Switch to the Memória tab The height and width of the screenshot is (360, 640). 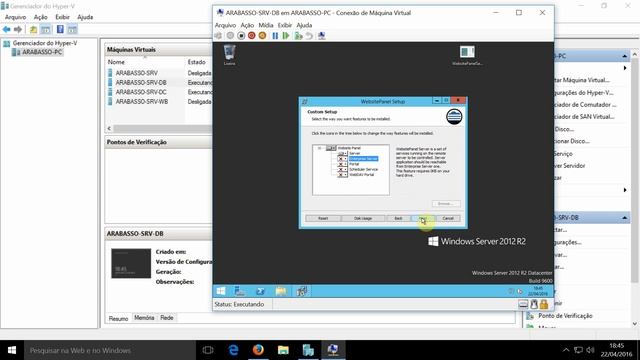(144, 318)
